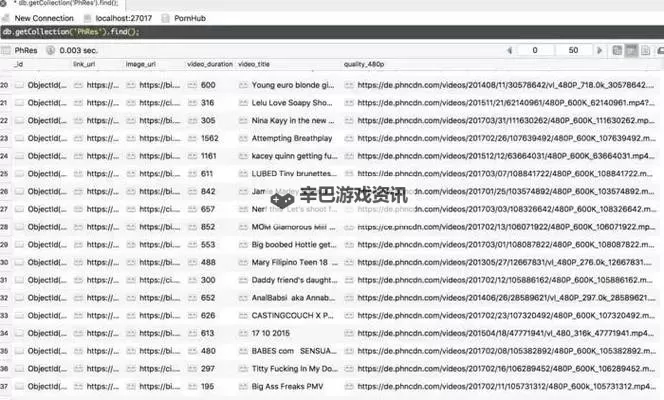Screen dimensions: 664x400
Task: Click the PhRes collection icon
Action: pos(6,50)
